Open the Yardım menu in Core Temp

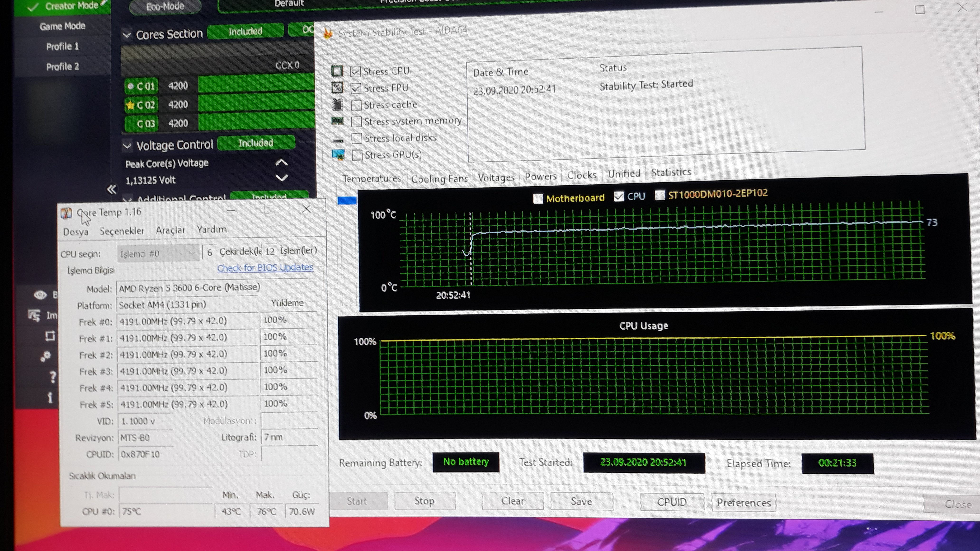[x=212, y=229]
